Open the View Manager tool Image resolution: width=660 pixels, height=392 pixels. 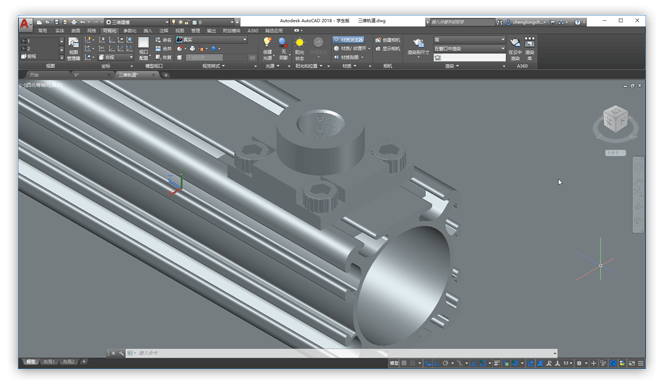[73, 48]
